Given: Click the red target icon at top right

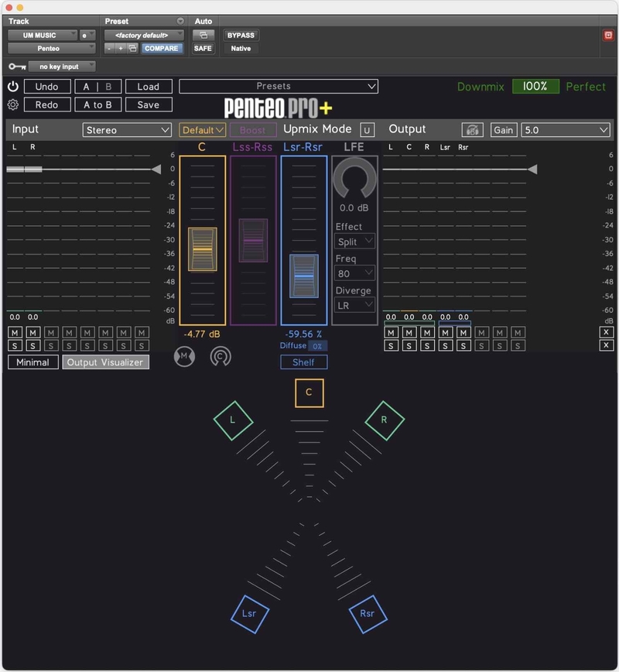Looking at the screenshot, I should (608, 35).
